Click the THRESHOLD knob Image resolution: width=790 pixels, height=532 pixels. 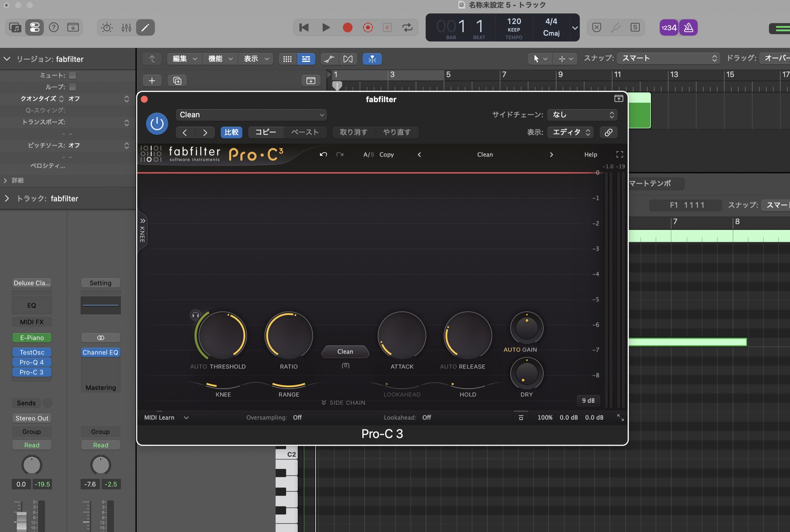[x=222, y=336]
